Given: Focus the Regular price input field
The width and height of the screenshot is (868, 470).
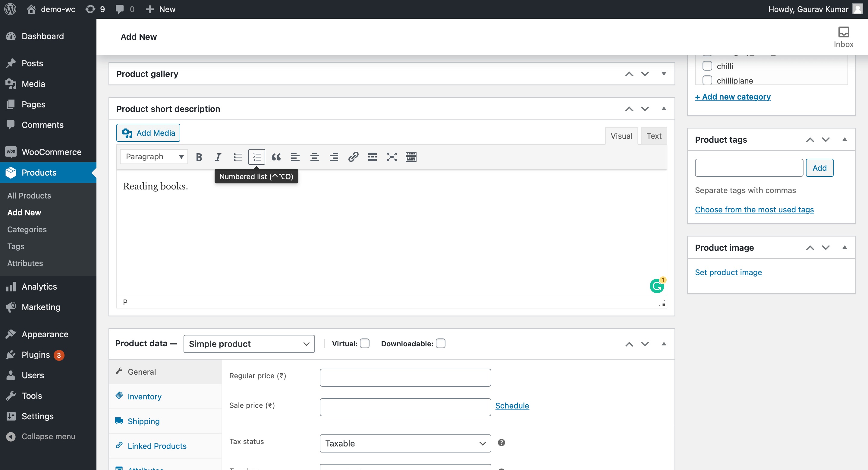Looking at the screenshot, I should (x=405, y=378).
